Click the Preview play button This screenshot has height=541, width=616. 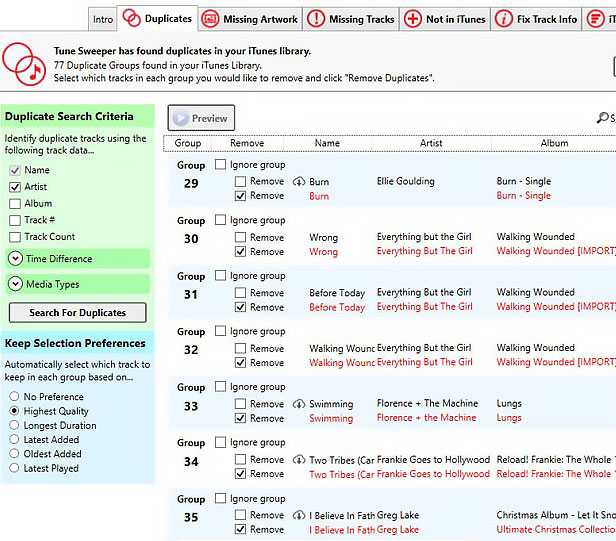tap(201, 118)
